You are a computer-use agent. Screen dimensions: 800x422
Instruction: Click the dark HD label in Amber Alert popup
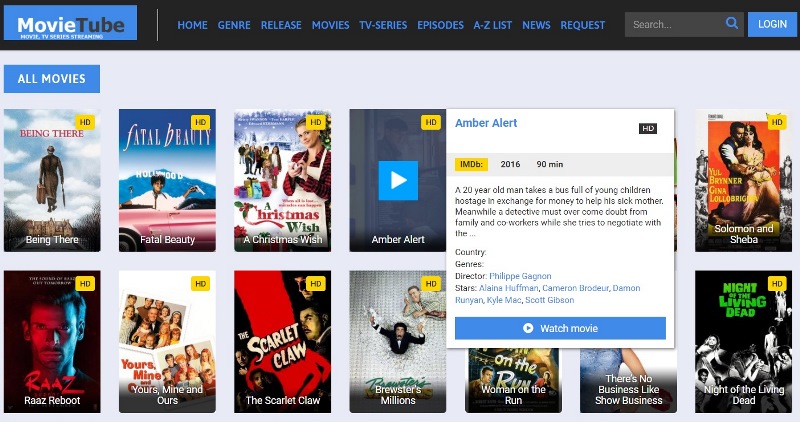pyautogui.click(x=648, y=129)
